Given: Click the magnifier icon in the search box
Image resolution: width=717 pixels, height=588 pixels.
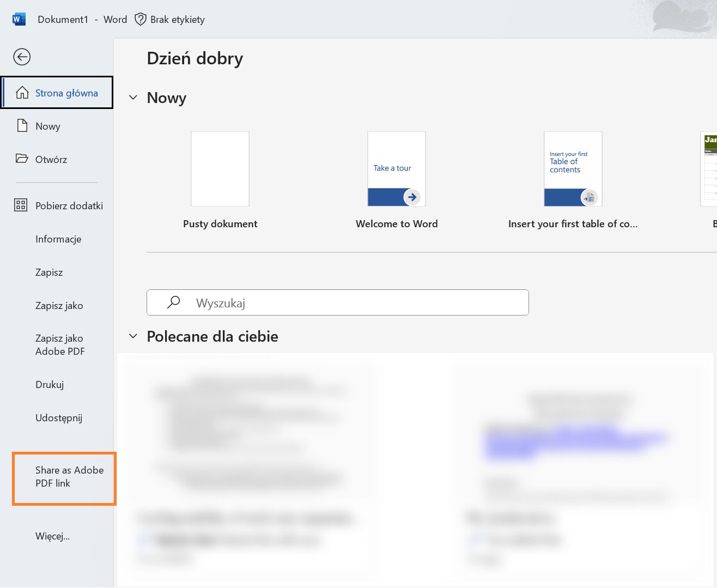Looking at the screenshot, I should (173, 302).
